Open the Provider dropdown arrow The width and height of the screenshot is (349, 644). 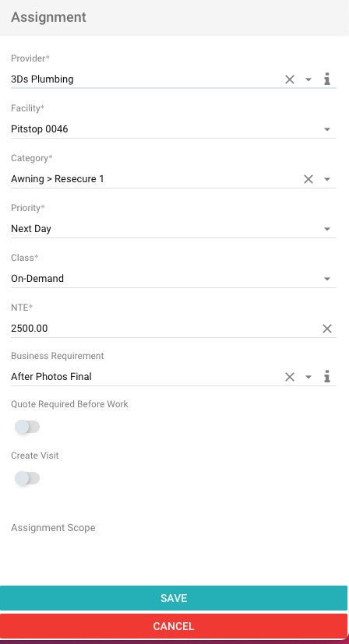pos(308,79)
